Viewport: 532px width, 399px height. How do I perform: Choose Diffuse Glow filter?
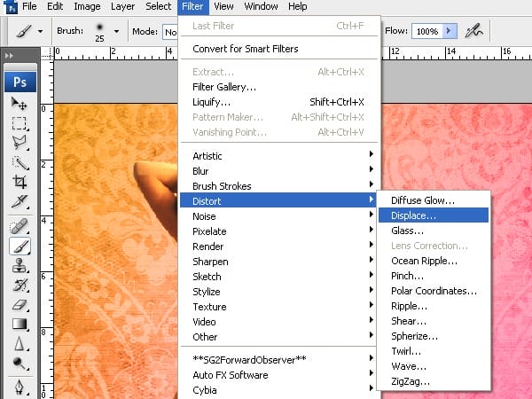click(434, 200)
